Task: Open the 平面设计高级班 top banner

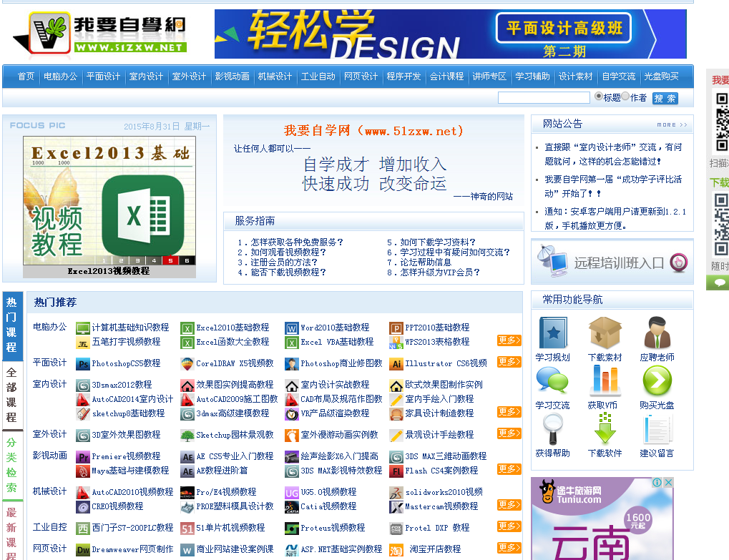Action: [x=451, y=34]
